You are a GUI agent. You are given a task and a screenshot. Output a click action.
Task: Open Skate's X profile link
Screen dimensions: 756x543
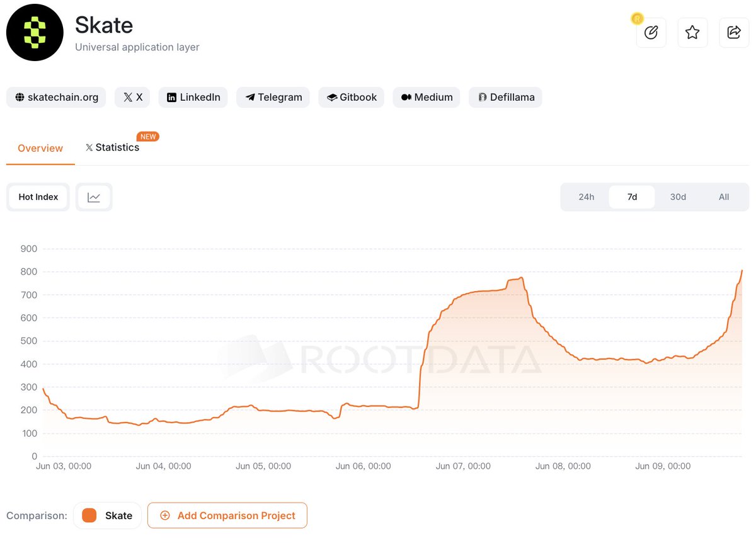tap(132, 97)
